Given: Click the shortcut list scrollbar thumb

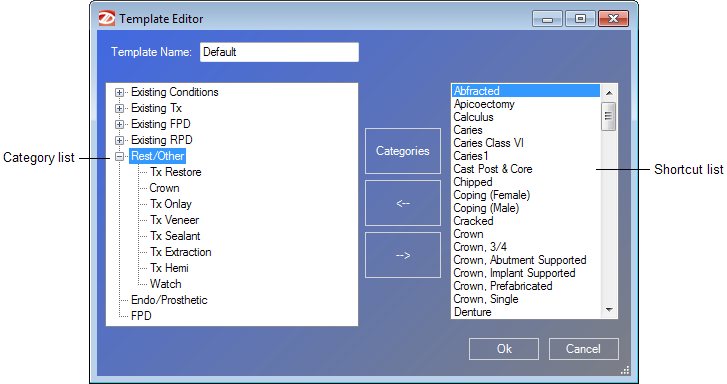Looking at the screenshot, I should [x=608, y=116].
